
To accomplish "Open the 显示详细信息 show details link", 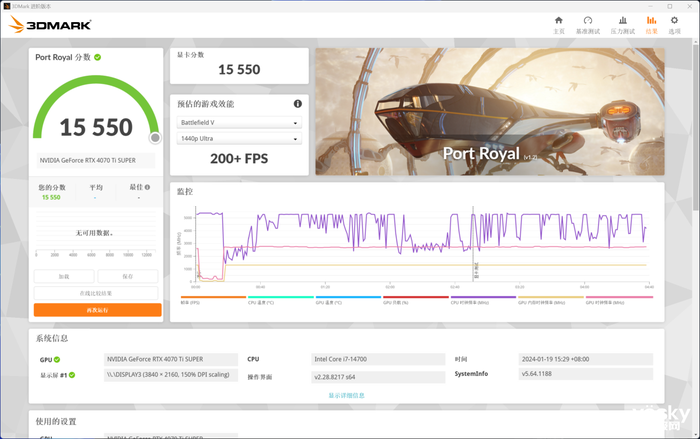I will point(346,395).
